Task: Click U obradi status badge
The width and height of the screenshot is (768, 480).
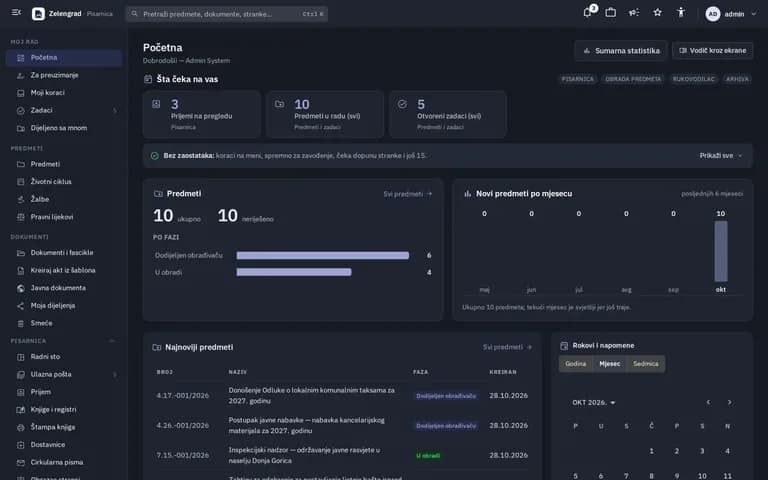Action: [428, 456]
